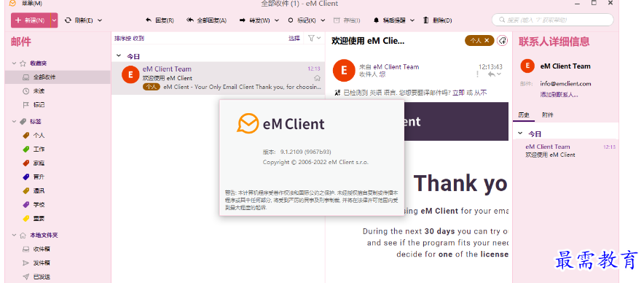
Task: Open the dropdown arrow next to 刷新(E)
Action: [x=100, y=20]
